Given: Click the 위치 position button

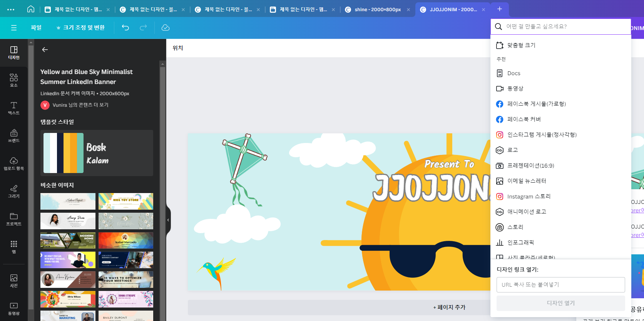Looking at the screenshot, I should [x=178, y=48].
